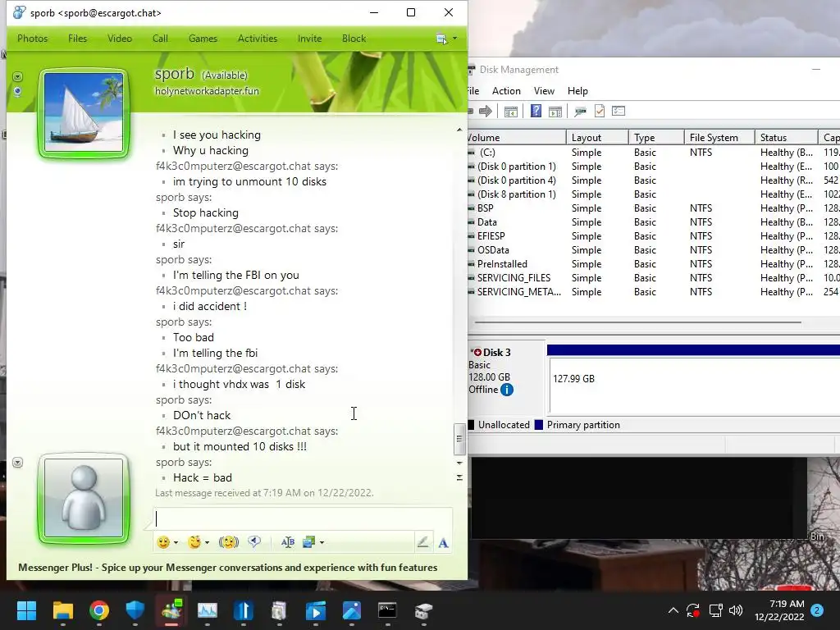Click your own default avatar picture
Screen dimensions: 840x630
(x=84, y=498)
